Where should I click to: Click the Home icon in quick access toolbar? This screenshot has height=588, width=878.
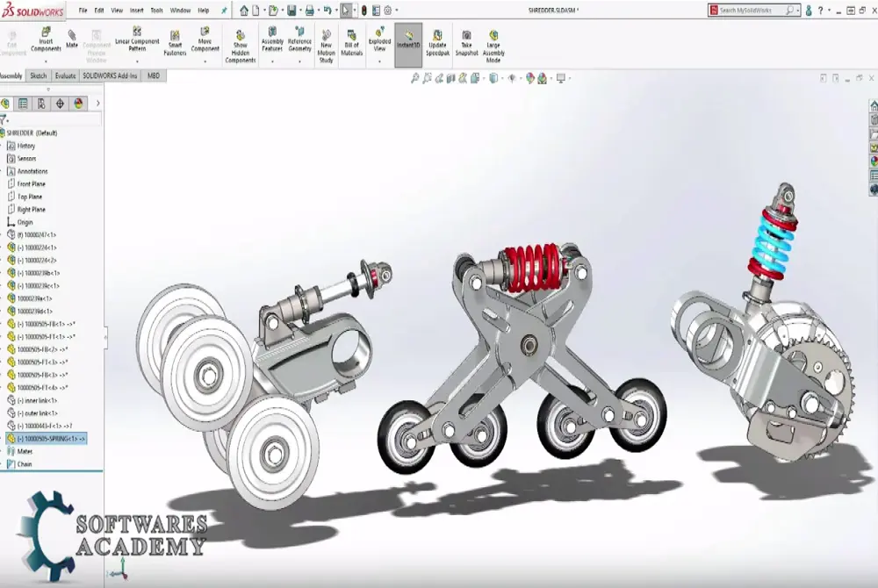(244, 10)
